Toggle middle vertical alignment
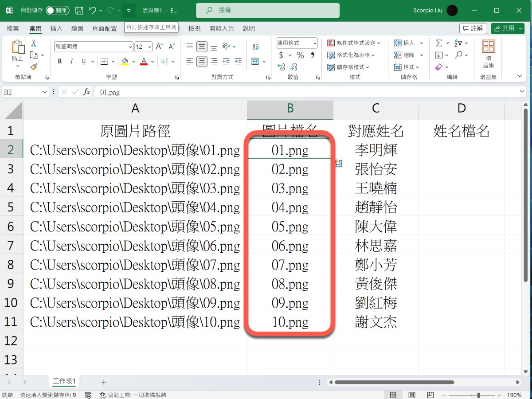Screen dimensions: 532x399 pos(202,46)
